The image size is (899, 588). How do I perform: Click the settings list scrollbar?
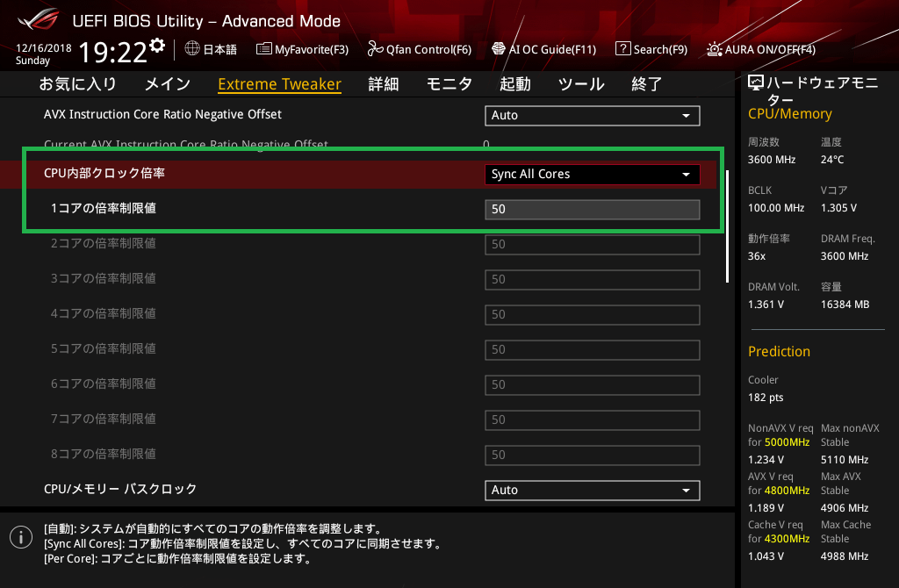[x=727, y=226]
